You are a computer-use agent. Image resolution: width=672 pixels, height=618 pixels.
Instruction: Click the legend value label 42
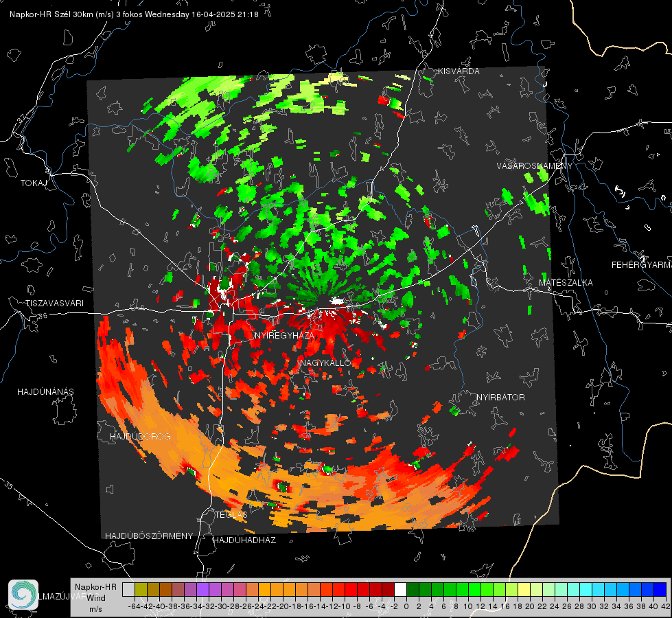(x=665, y=606)
